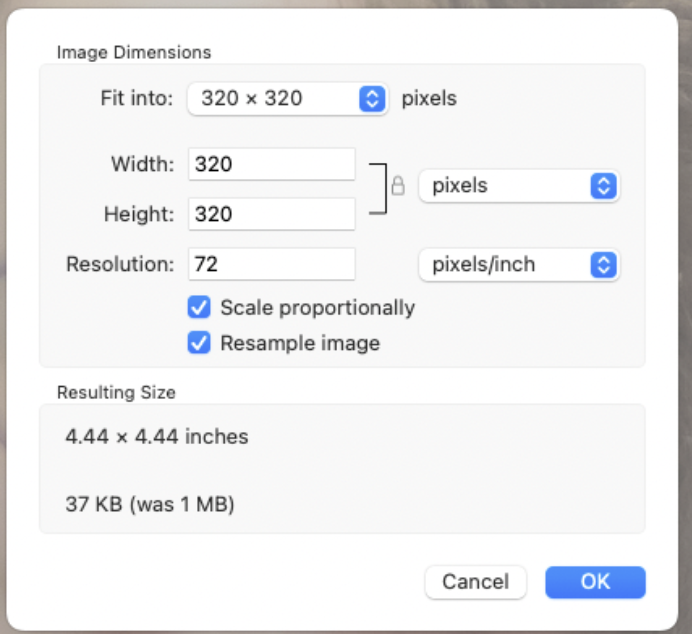Confirm the resize with the OK button
This screenshot has height=634, width=692.
coord(595,582)
